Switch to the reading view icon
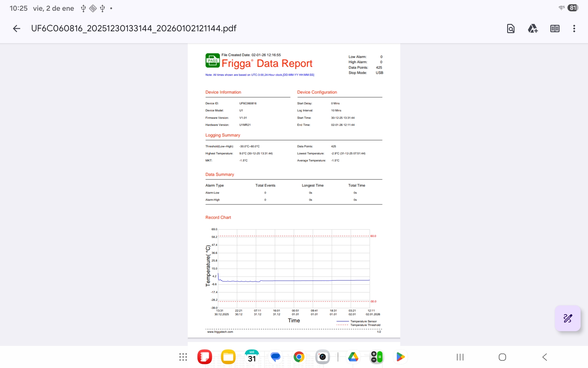588x368 pixels. [555, 29]
